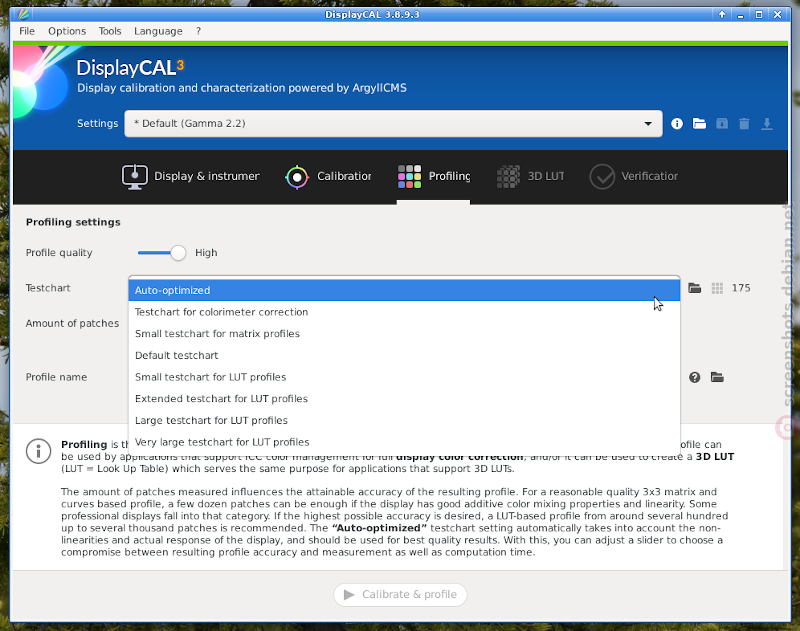Screen dimensions: 800x631
Task: Click the Profiling color patches icon
Action: click(x=409, y=176)
